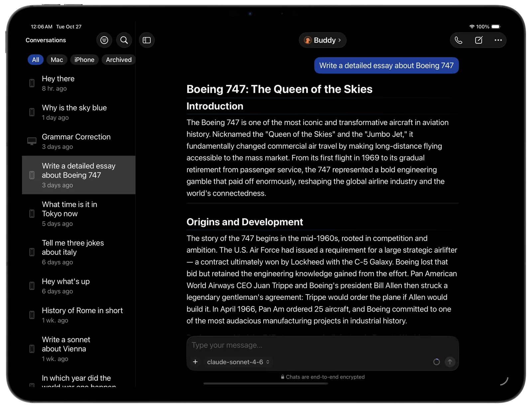Open the Hey there conversation
The height and width of the screenshot is (408, 532).
(79, 83)
